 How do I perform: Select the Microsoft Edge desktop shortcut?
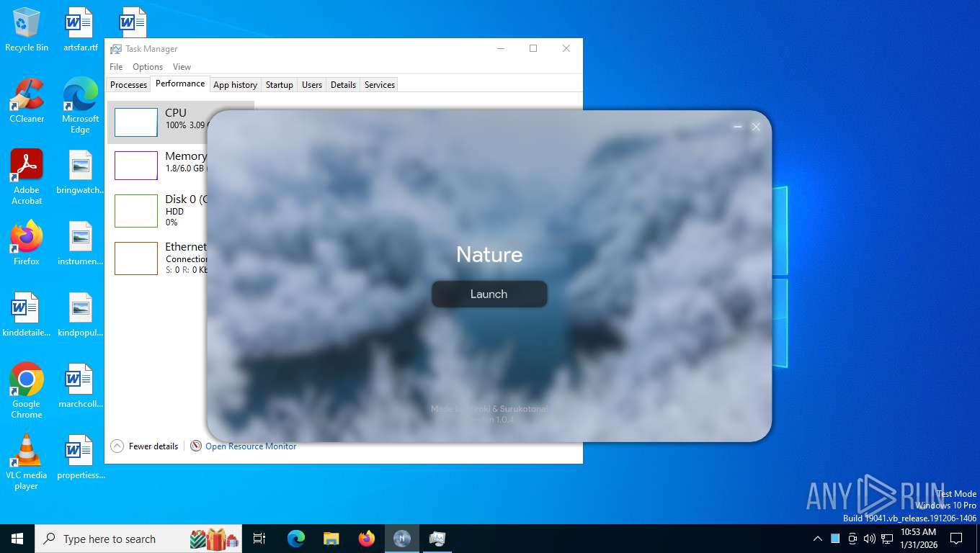click(x=80, y=105)
